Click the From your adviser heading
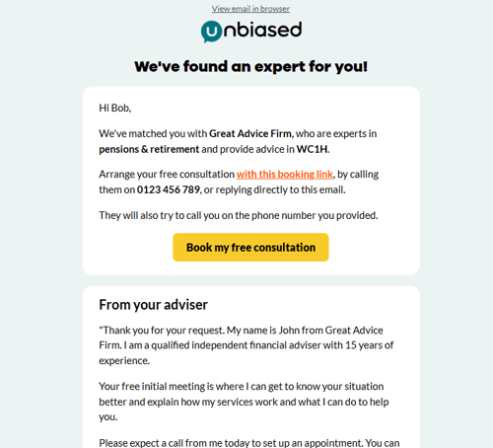The width and height of the screenshot is (493, 448). point(153,305)
